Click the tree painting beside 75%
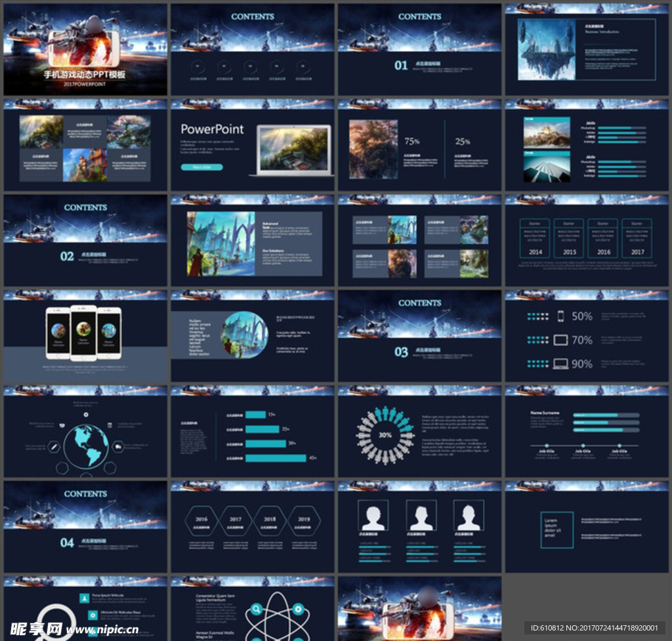 click(373, 149)
